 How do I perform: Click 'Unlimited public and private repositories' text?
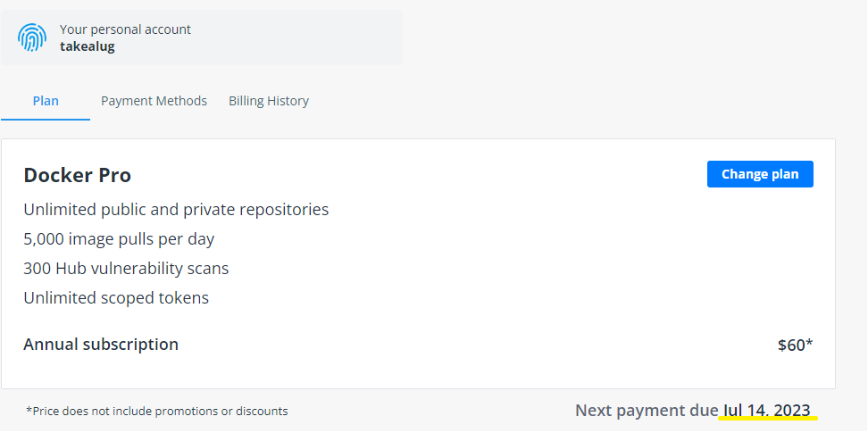click(176, 210)
